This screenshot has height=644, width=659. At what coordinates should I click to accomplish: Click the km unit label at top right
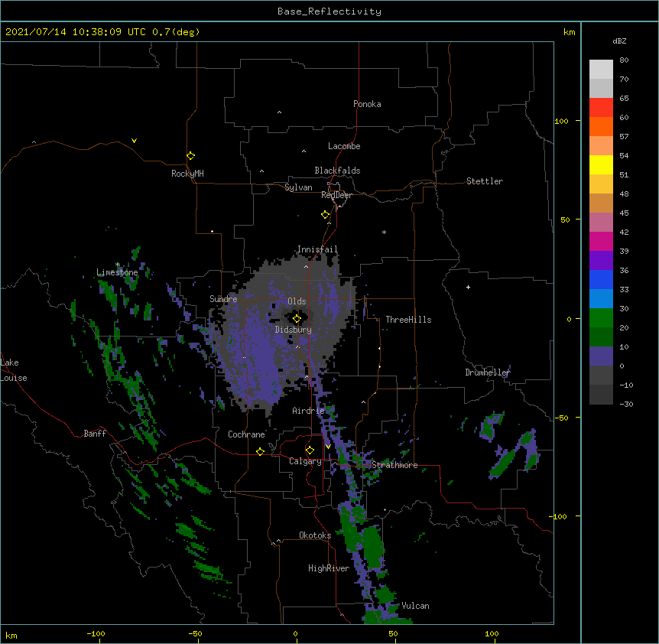pos(570,32)
